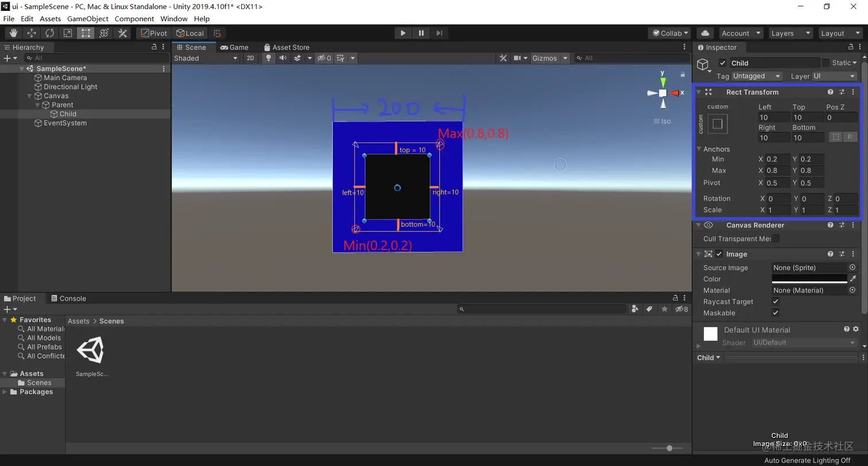Select Directional Light in Hierarchy
The image size is (868, 466).
click(71, 87)
